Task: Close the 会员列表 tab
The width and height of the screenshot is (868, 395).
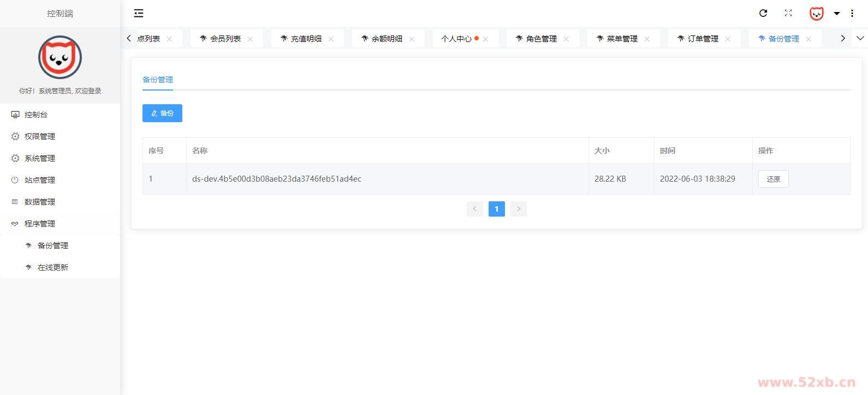Action: (250, 39)
